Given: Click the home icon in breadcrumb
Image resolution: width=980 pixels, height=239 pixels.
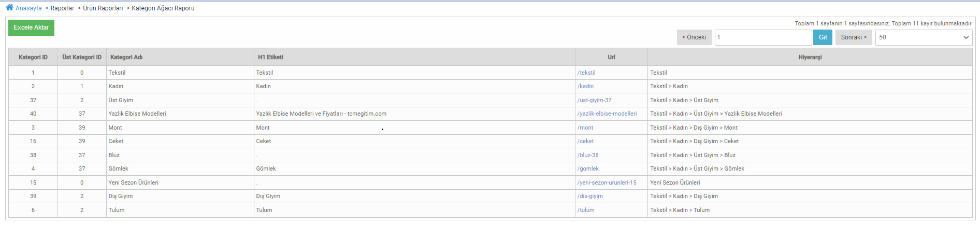Looking at the screenshot, I should (9, 8).
